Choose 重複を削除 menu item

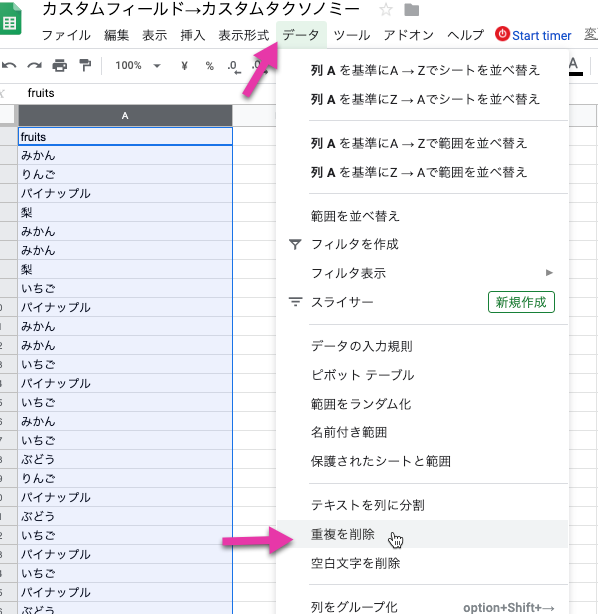click(x=422, y=534)
